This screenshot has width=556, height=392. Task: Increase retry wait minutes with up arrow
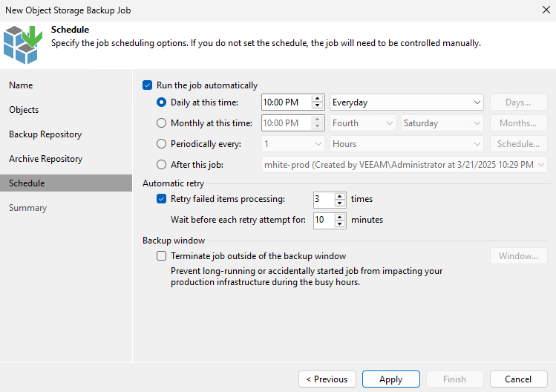340,217
